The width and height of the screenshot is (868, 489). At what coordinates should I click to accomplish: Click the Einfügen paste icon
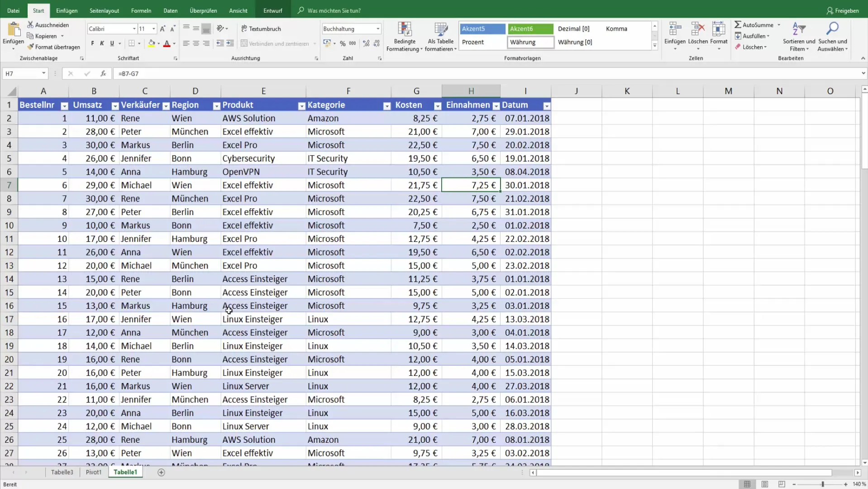[14, 29]
